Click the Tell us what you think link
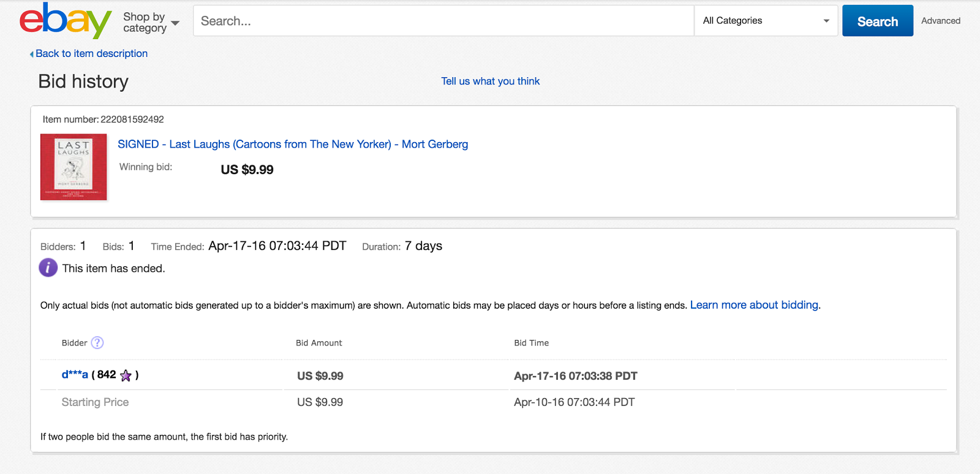Image resolution: width=980 pixels, height=474 pixels. tap(490, 81)
